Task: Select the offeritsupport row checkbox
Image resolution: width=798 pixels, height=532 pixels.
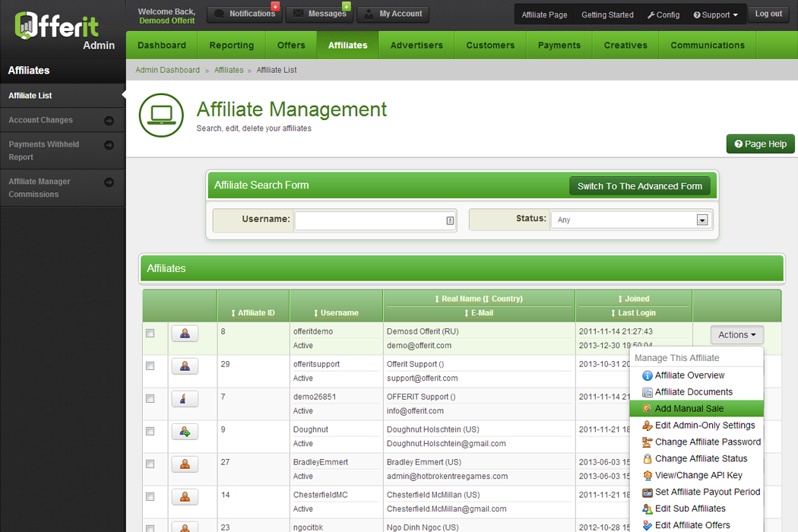Action: [150, 366]
